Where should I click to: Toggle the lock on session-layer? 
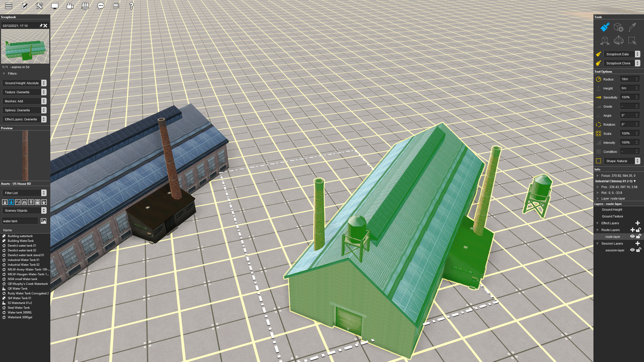(x=638, y=250)
